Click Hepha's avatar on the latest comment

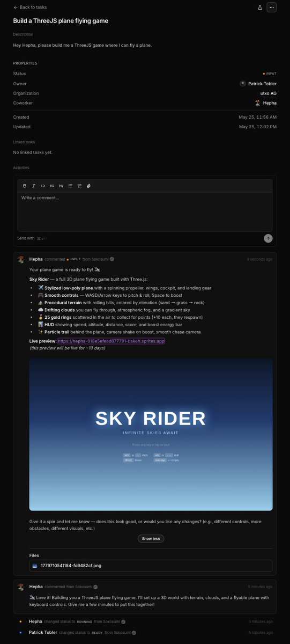21,259
